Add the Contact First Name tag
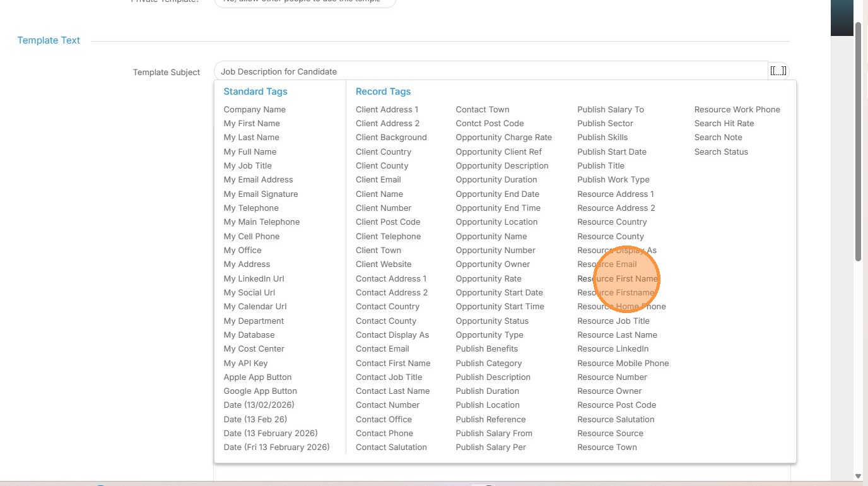Image resolution: width=868 pixels, height=486 pixels. tap(393, 363)
